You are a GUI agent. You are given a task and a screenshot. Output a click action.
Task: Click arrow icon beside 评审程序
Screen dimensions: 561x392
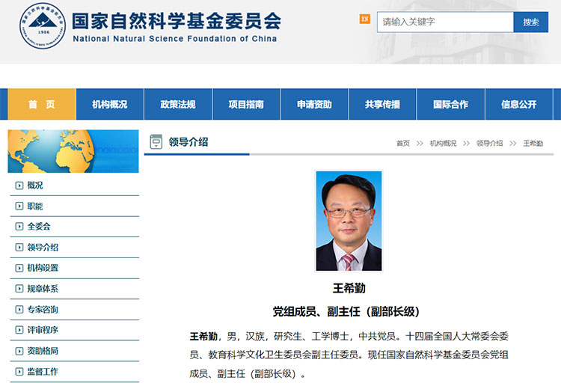coord(19,330)
